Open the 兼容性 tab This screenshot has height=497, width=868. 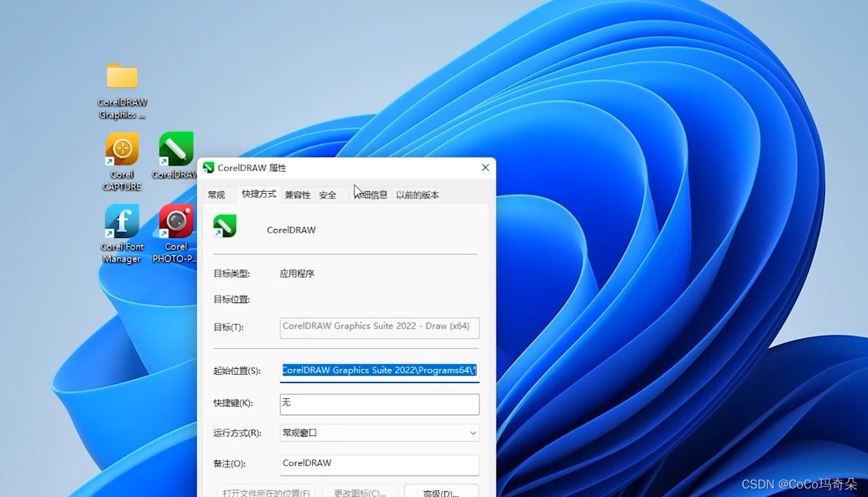(298, 195)
